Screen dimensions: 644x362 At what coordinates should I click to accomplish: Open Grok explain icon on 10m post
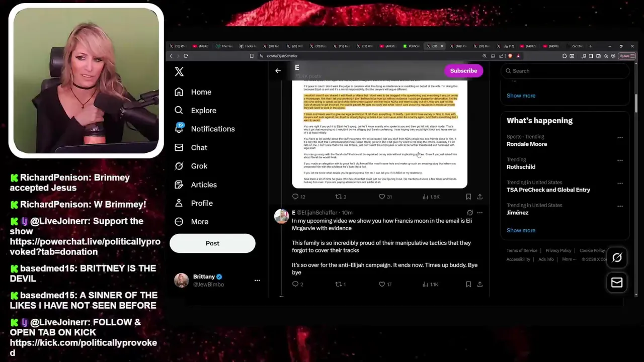coord(470,213)
